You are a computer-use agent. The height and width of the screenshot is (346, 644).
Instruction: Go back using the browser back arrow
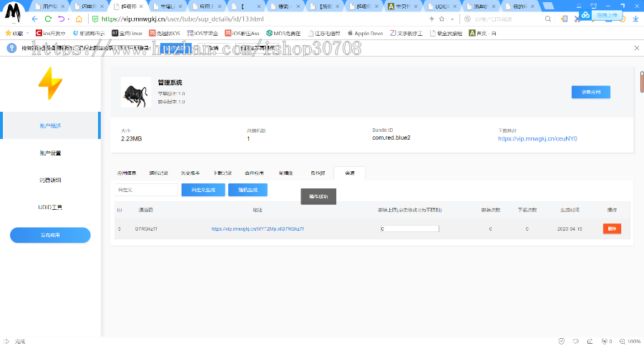34,19
